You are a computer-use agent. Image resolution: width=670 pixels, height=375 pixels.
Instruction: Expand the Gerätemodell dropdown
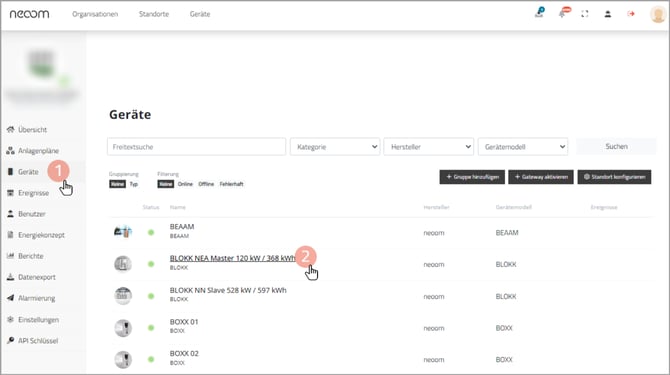(523, 146)
